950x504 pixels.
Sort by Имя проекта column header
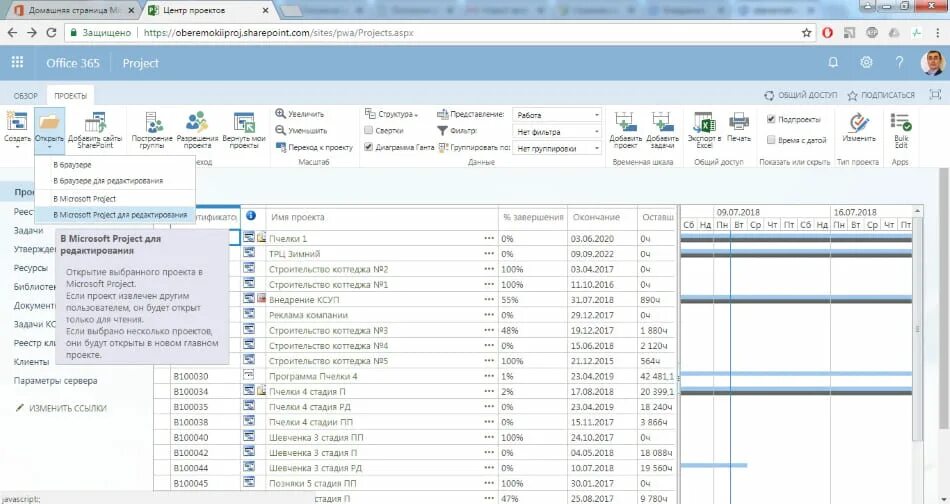(297, 217)
